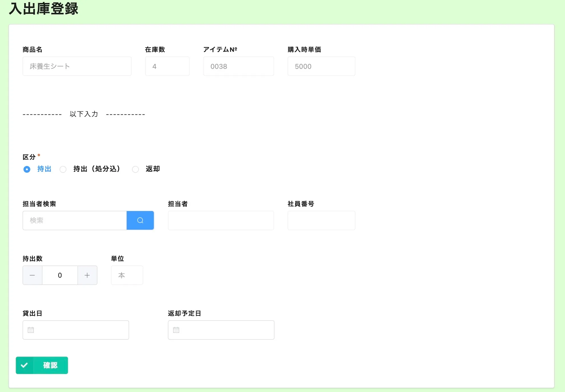Select 持出（処分込）radio option
The width and height of the screenshot is (565, 392).
coord(63,169)
